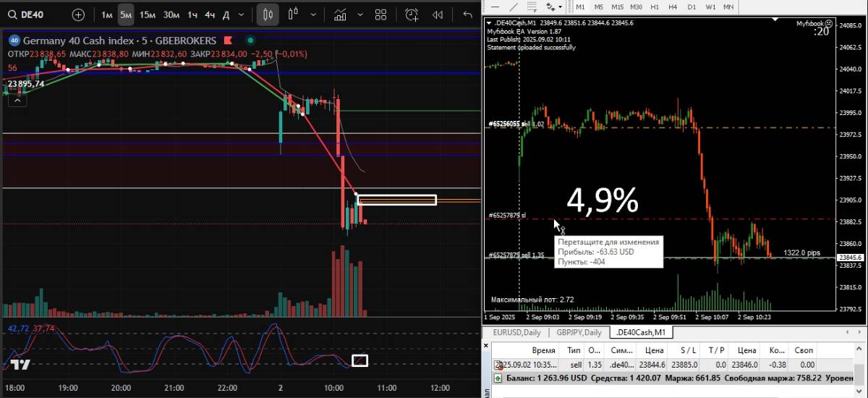The height and width of the screenshot is (398, 868).
Task: Switch TradingView chart to the 15м timeframe
Action: 148,14
